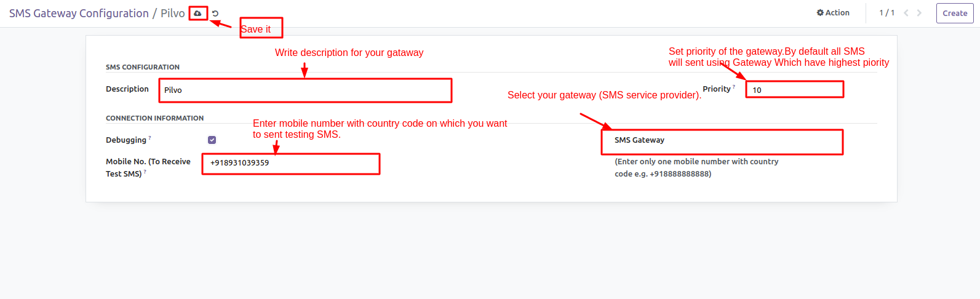
Task: Click the Pilvo record title in breadcrumb
Action: [x=173, y=14]
